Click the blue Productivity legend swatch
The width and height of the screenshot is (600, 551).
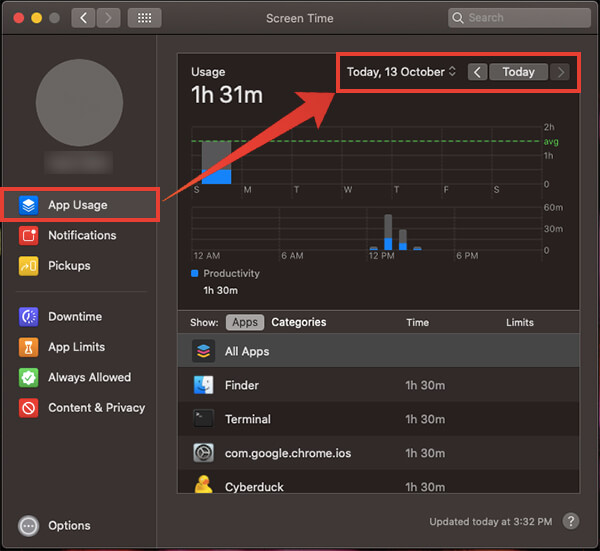point(194,273)
